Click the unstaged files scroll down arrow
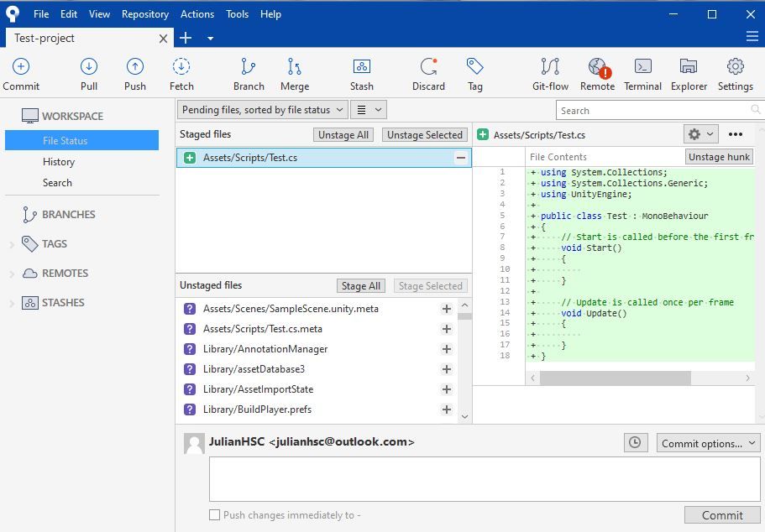This screenshot has height=532, width=765. [464, 416]
